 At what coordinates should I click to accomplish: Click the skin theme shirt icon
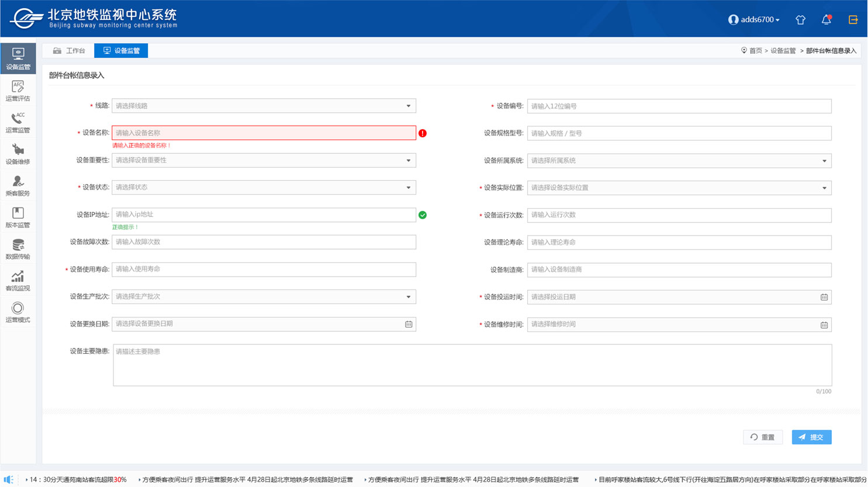click(x=800, y=20)
